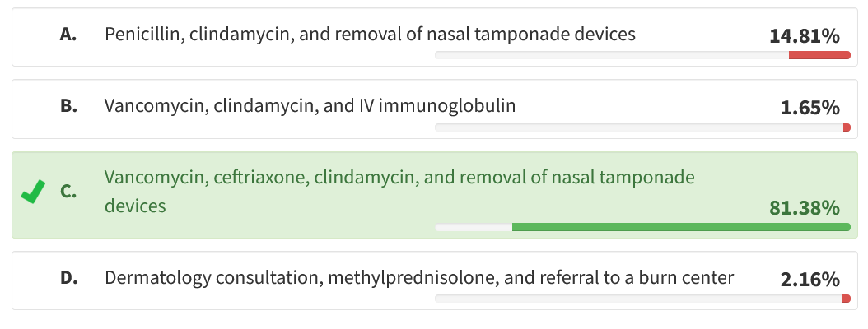Click the gray track of option B's bar

(x=638, y=127)
